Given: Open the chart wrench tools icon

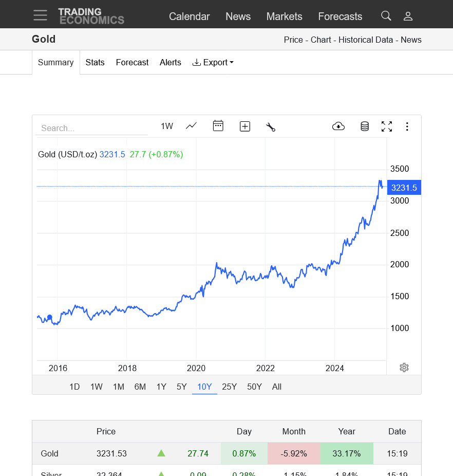Looking at the screenshot, I should [271, 127].
